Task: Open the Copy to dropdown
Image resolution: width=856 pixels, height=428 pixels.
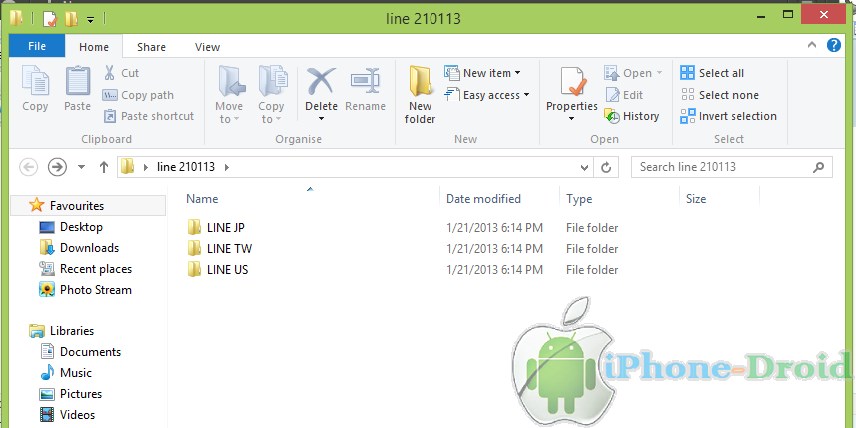Action: coord(272,95)
